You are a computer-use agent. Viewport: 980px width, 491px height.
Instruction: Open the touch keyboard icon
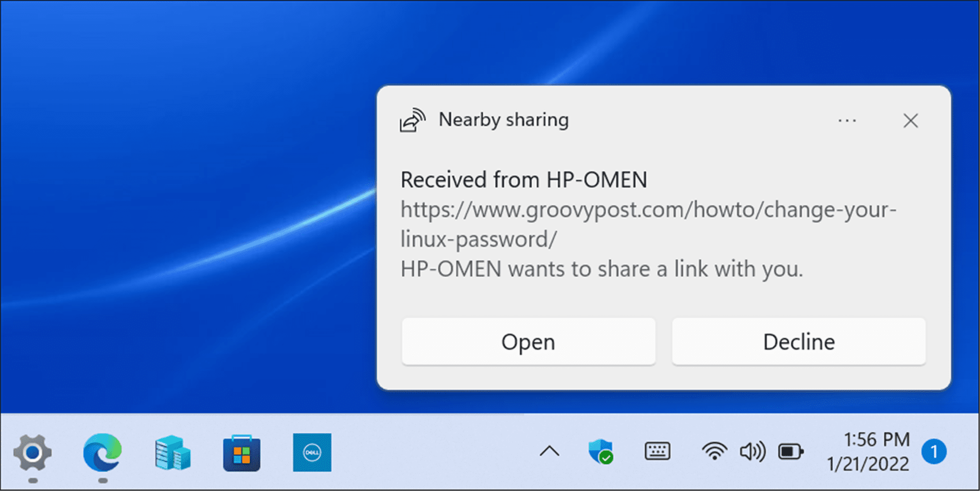[658, 451]
